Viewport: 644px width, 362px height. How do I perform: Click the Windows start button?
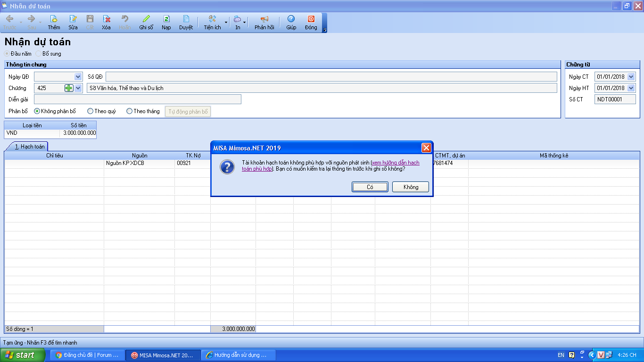point(23,355)
